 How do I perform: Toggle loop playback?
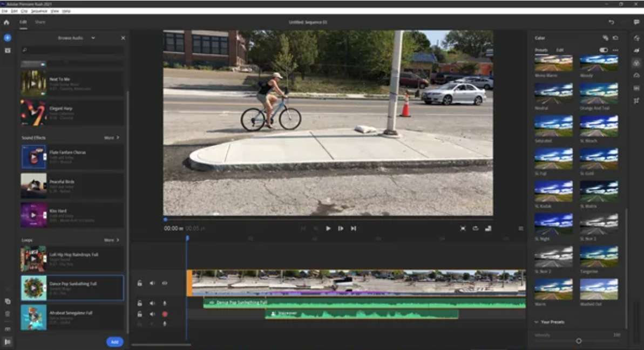[x=475, y=229]
